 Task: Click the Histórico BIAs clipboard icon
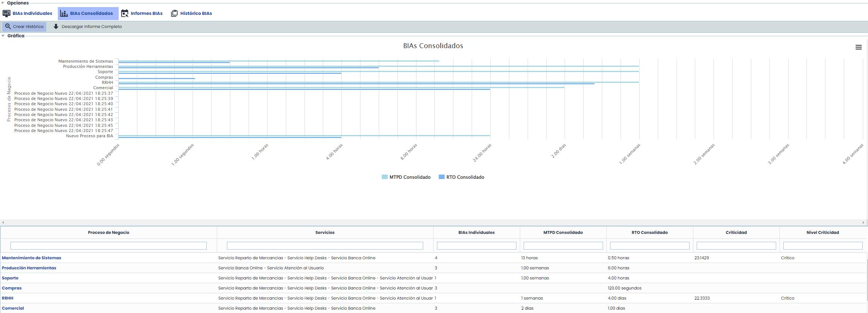coord(174,13)
